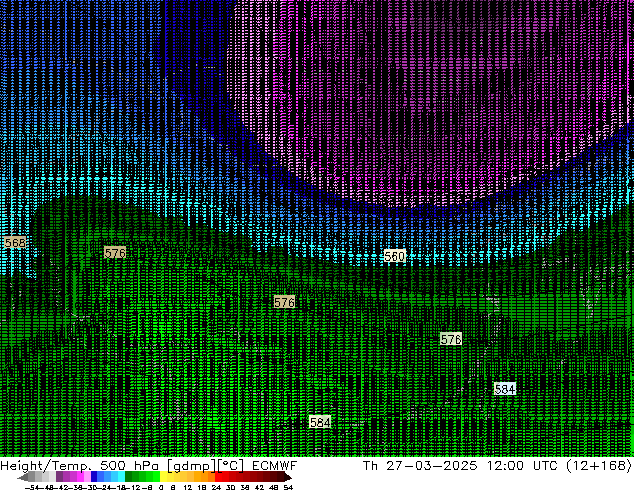Viewport: 634px width, 490px height.
Task: Click the Th 27-03-2025 date text
Action: [x=420, y=465]
